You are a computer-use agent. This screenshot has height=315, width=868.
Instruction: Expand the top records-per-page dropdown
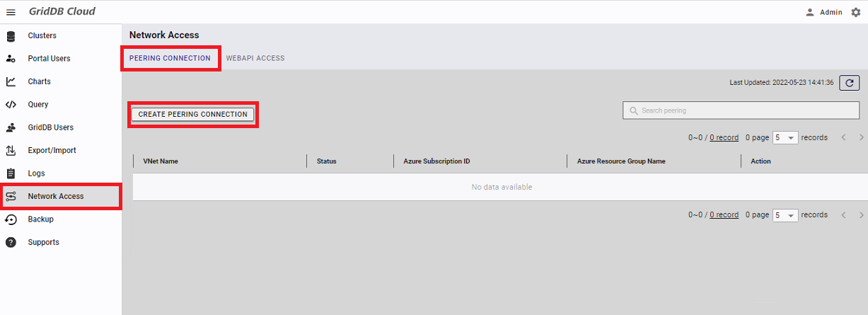(x=785, y=138)
